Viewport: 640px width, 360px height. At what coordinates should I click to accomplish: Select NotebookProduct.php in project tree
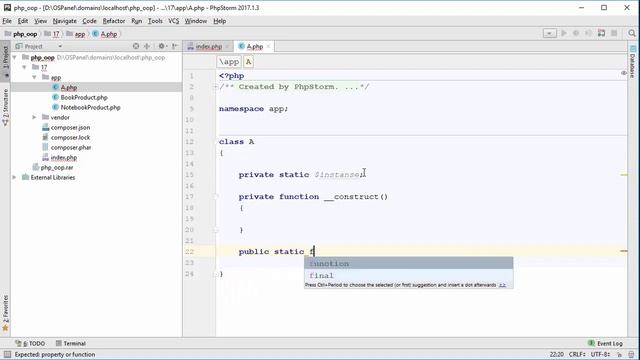pos(90,108)
